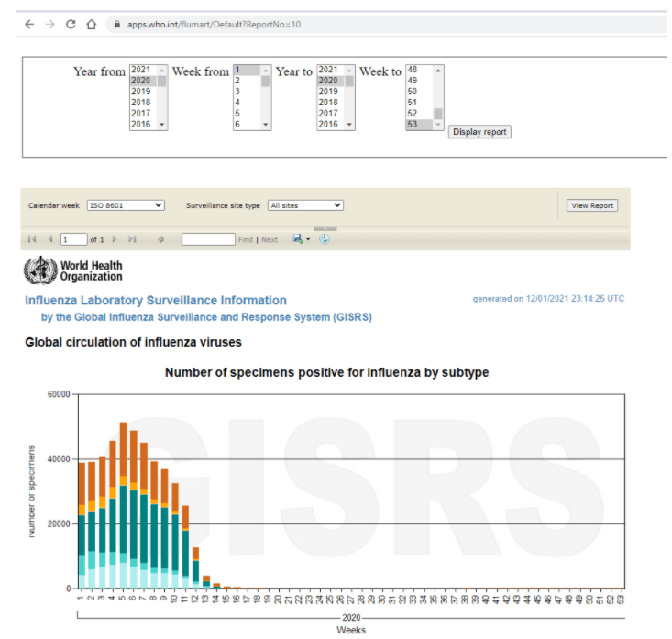Viewport: 672px width, 639px height.
Task: Expand the Surveillance site type dropdown
Action: (x=305, y=205)
